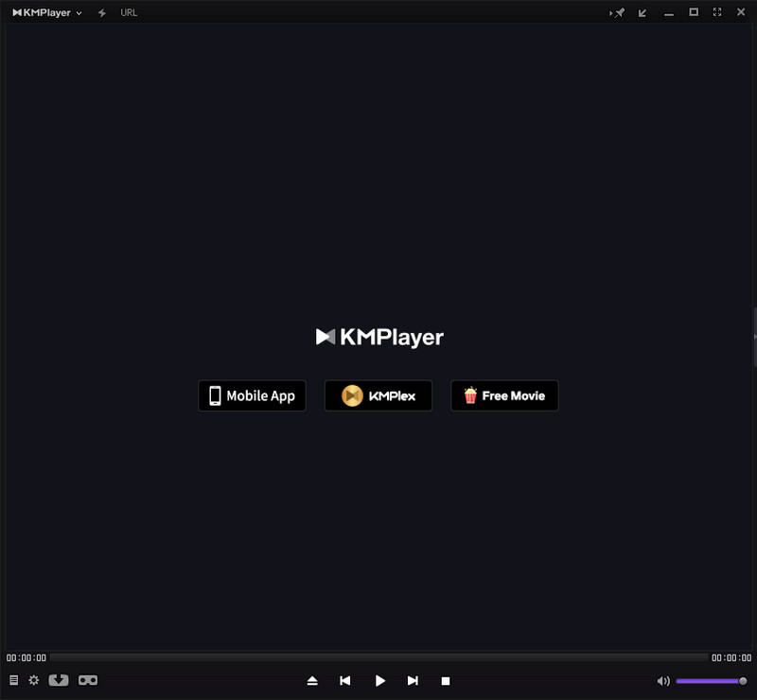757x700 pixels.
Task: Launch KMPlex from the center button
Action: coord(378,395)
